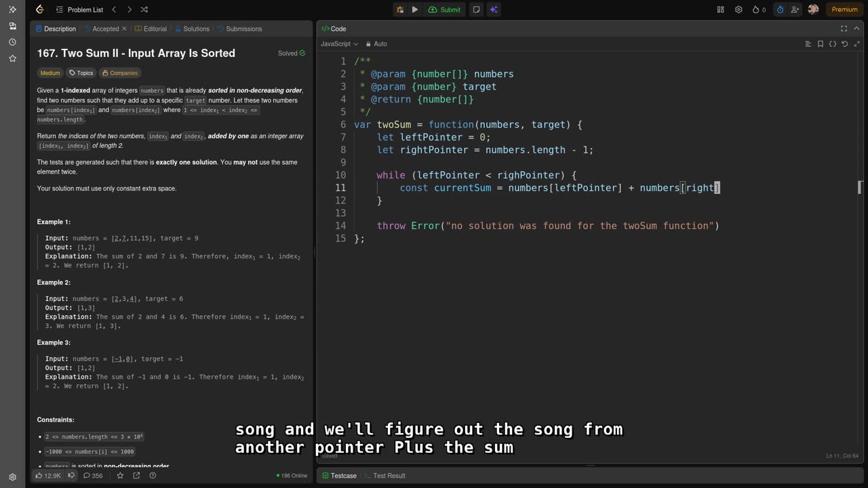
Task: Reset code to default with undo icon
Action: coord(844,44)
